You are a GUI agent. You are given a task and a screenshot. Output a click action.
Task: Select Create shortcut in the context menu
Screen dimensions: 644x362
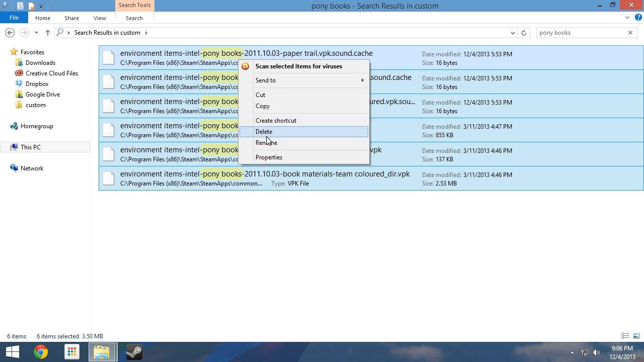[304, 121]
